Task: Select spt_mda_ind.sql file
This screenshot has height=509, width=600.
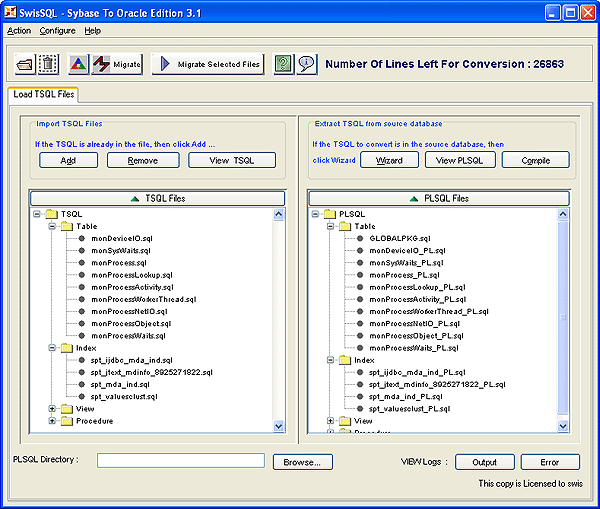Action: pos(120,385)
